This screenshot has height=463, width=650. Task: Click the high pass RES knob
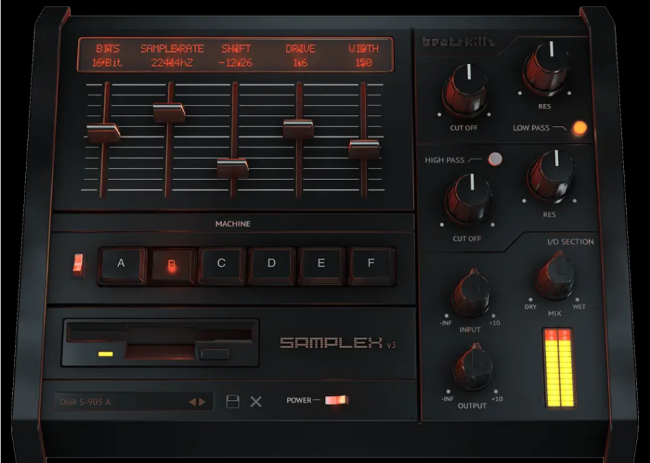pyautogui.click(x=551, y=177)
